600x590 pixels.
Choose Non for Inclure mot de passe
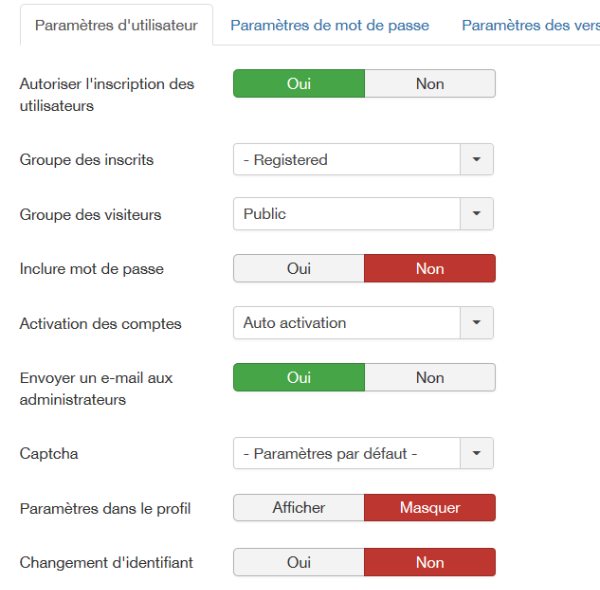[x=430, y=269]
